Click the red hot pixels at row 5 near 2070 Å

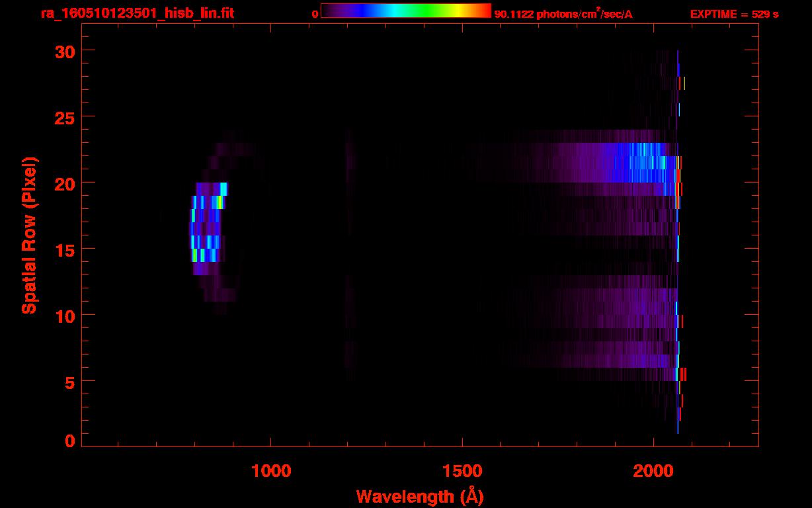point(683,374)
